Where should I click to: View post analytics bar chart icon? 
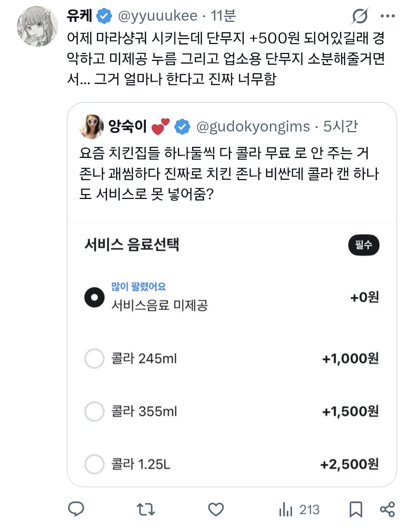[286, 509]
